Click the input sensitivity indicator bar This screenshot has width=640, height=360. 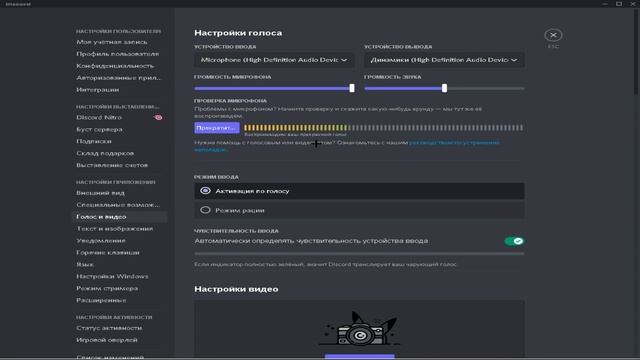359,253
